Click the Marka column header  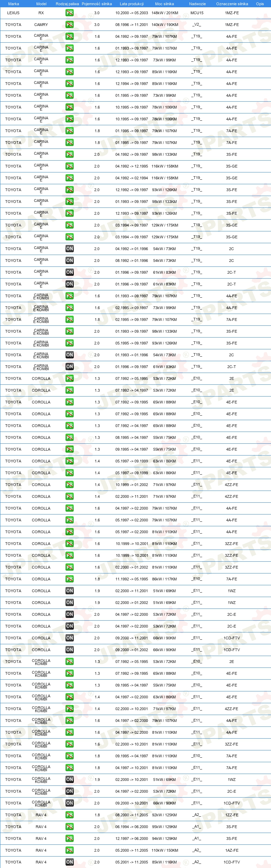click(x=14, y=4)
